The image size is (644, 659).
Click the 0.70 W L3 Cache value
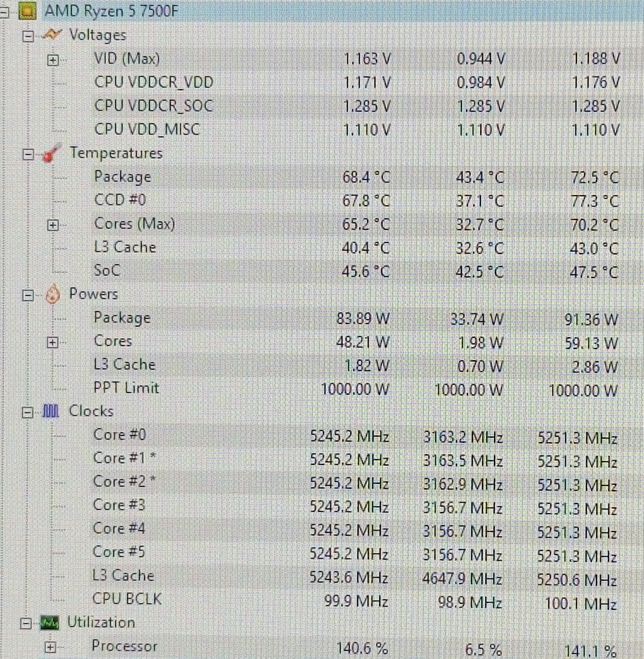pos(480,366)
